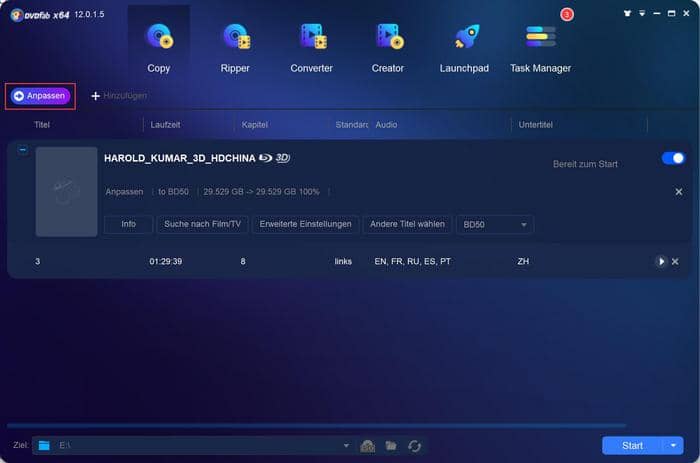Image resolution: width=700 pixels, height=463 pixels.
Task: Click the blue destination folder icon
Action: pyautogui.click(x=44, y=446)
